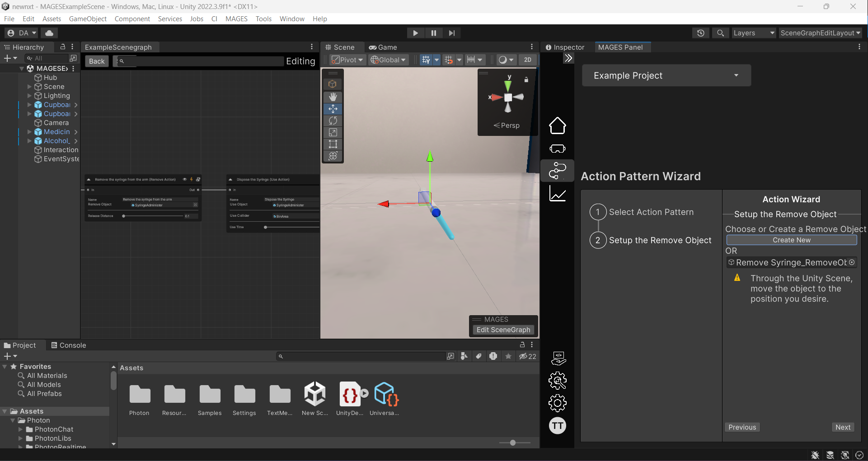Click the Next button in Action Wizard

pos(843,427)
